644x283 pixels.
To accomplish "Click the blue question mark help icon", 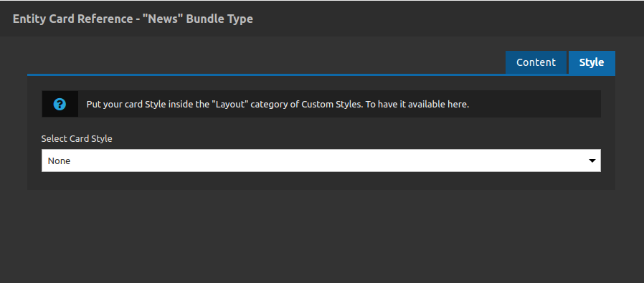I will point(60,104).
